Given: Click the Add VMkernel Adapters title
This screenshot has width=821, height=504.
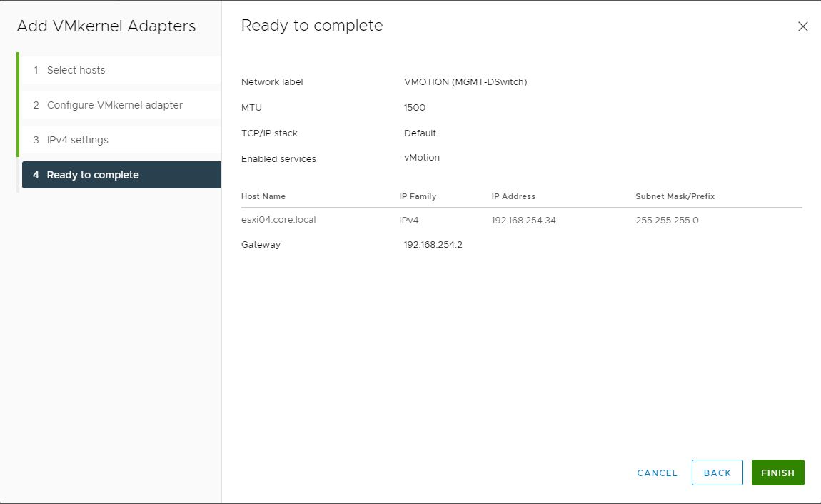Looking at the screenshot, I should tap(106, 26).
